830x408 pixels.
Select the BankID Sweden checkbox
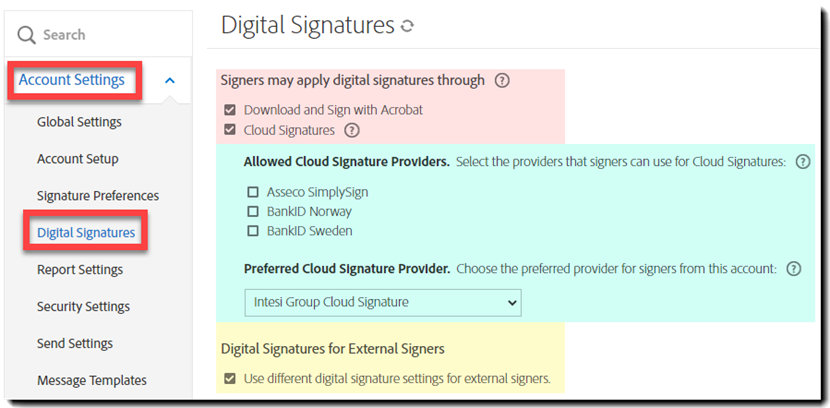point(253,231)
